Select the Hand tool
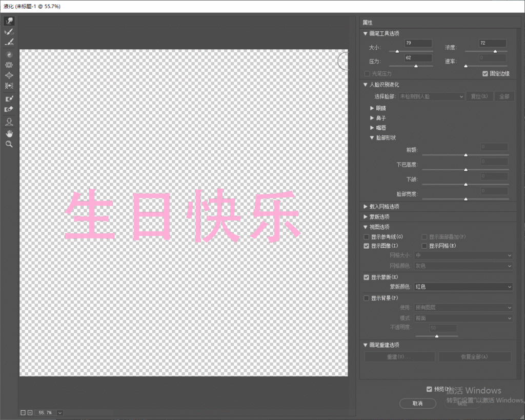This screenshot has width=525, height=420. [x=9, y=134]
